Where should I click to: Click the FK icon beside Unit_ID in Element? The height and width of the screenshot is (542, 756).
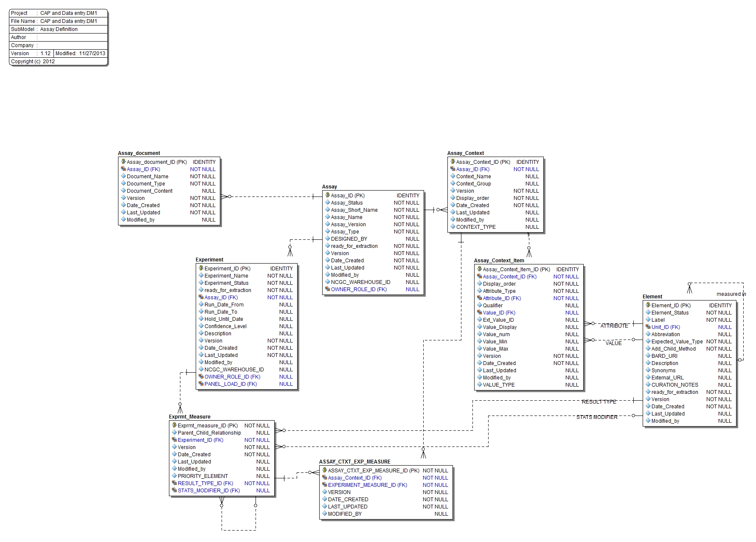click(x=647, y=327)
